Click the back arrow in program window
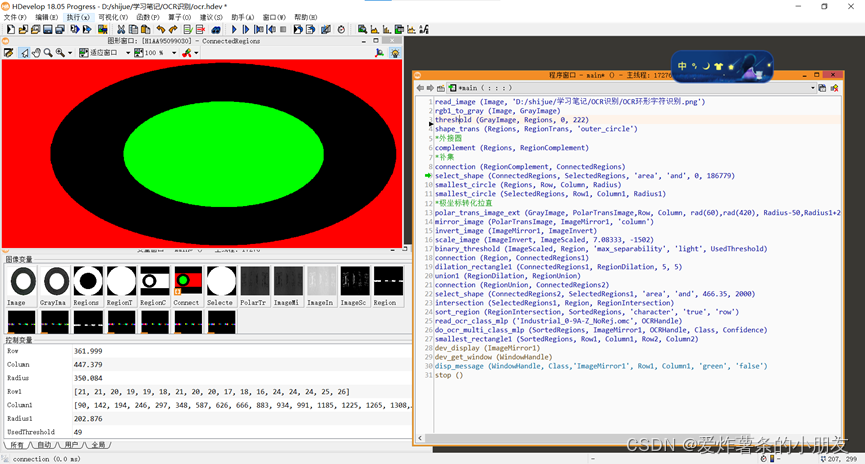This screenshot has width=865, height=464. tap(420, 88)
